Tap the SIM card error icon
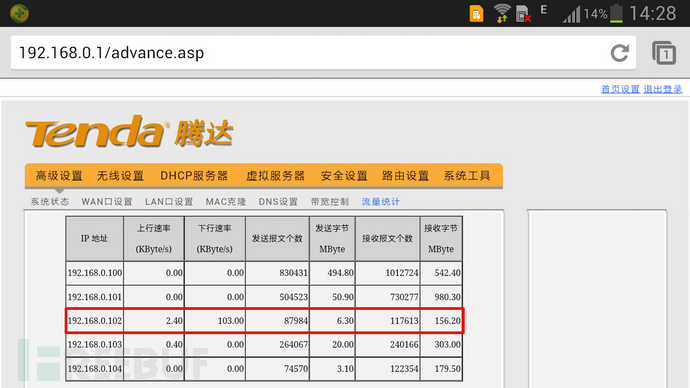The width and height of the screenshot is (690, 388). coord(523,14)
